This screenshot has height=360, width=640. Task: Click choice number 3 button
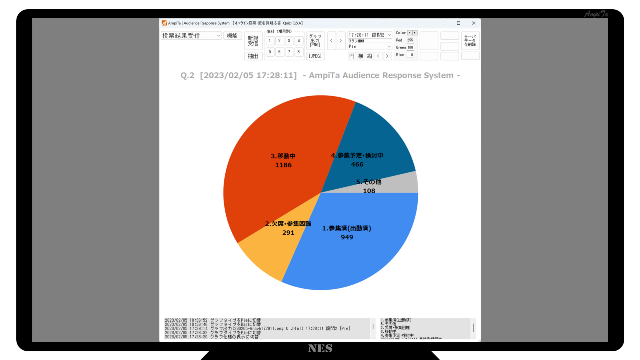(x=289, y=41)
